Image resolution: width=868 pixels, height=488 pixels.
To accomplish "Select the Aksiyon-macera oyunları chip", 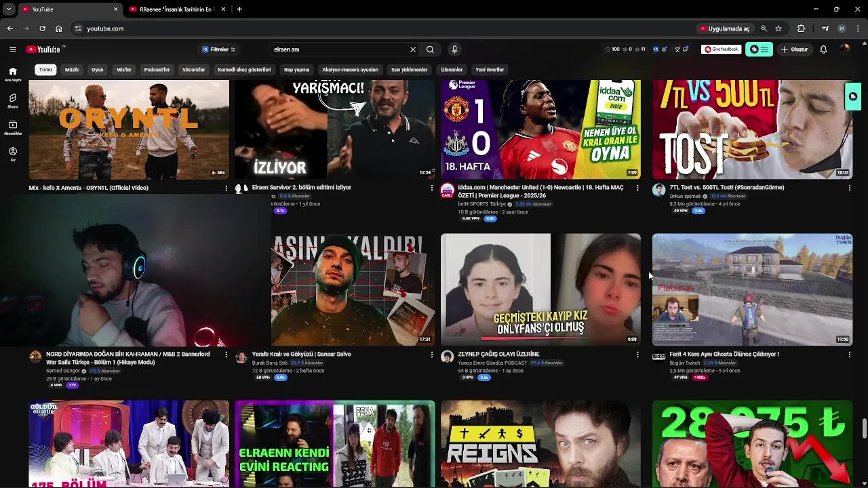I will tap(351, 70).
